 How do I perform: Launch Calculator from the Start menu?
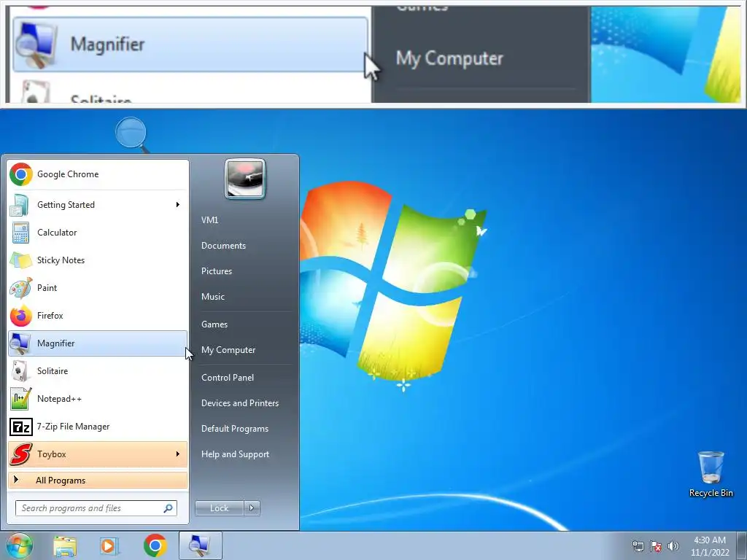(x=98, y=233)
